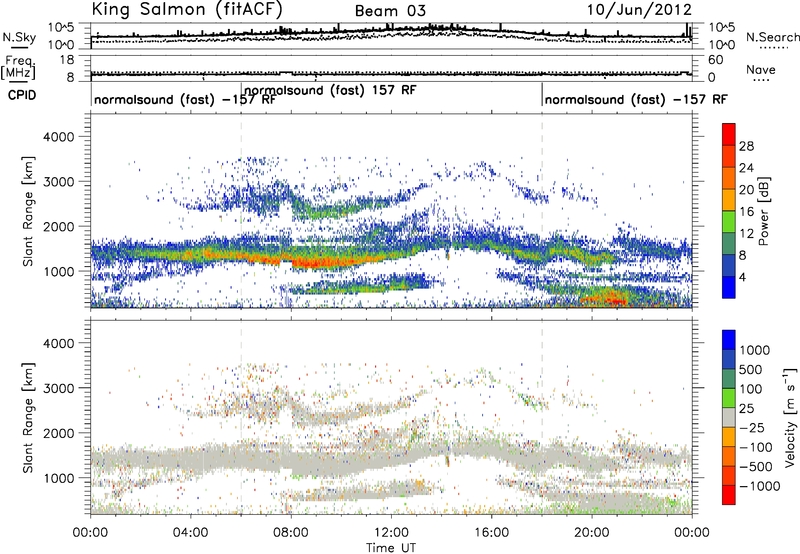Click the 'King Salmon (fitACF)' title
The image size is (800, 554).
pyautogui.click(x=187, y=10)
